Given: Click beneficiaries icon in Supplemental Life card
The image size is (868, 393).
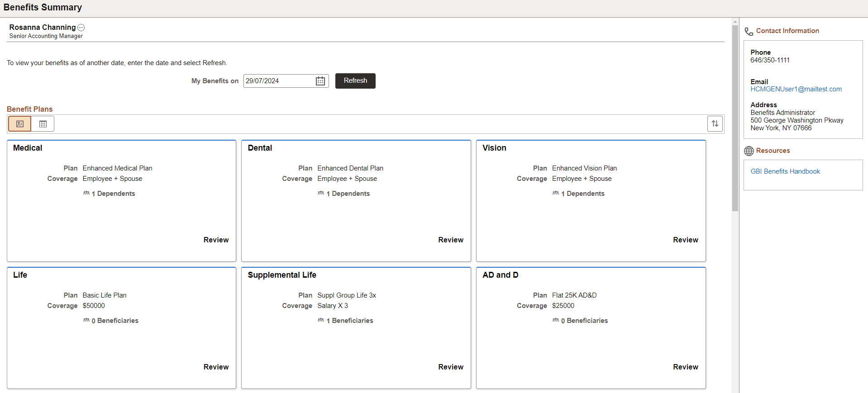Looking at the screenshot, I should (x=321, y=320).
